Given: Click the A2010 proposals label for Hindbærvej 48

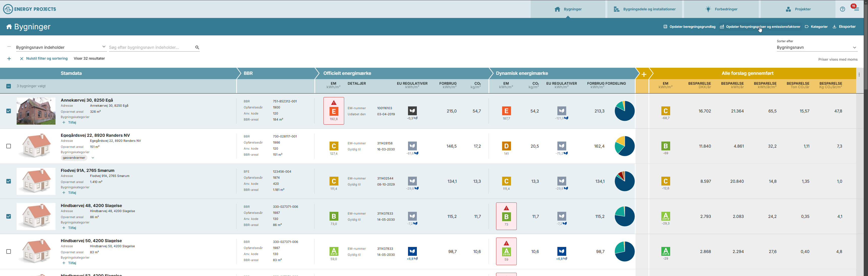Looking at the screenshot, I should coord(665,216).
